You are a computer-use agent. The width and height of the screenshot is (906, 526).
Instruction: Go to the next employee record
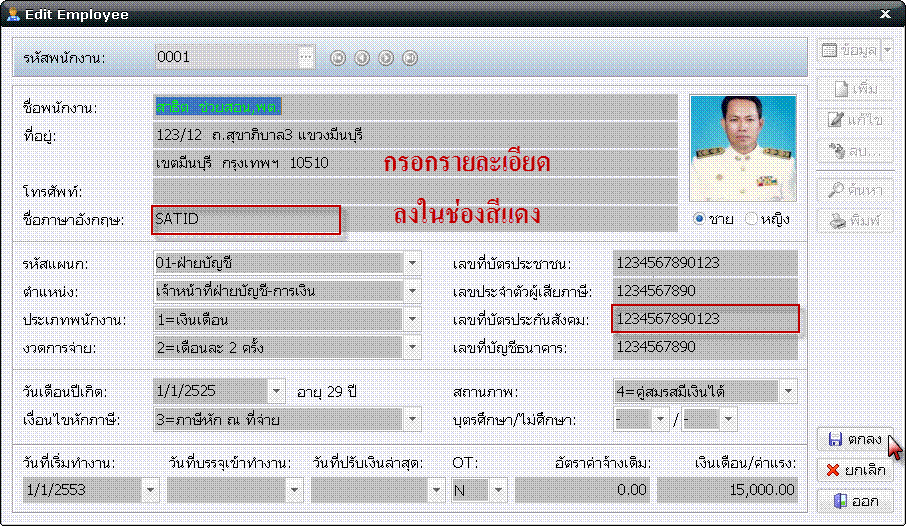(x=386, y=58)
